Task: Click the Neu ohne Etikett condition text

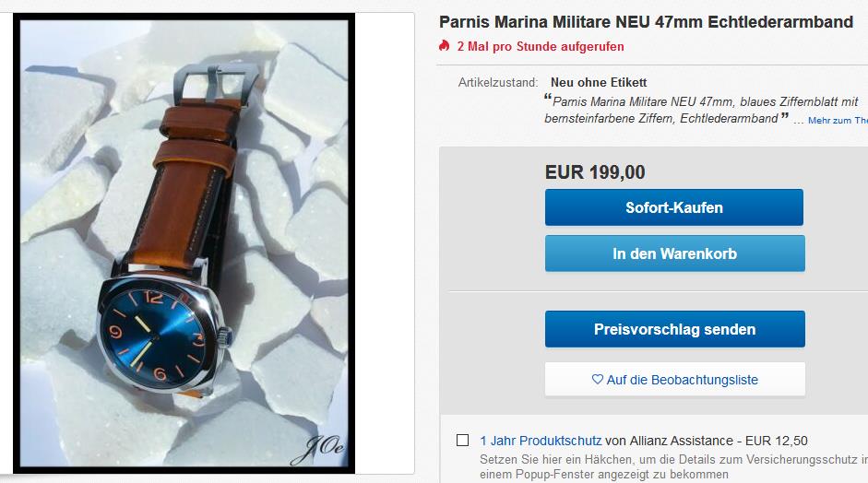Action: pos(599,82)
